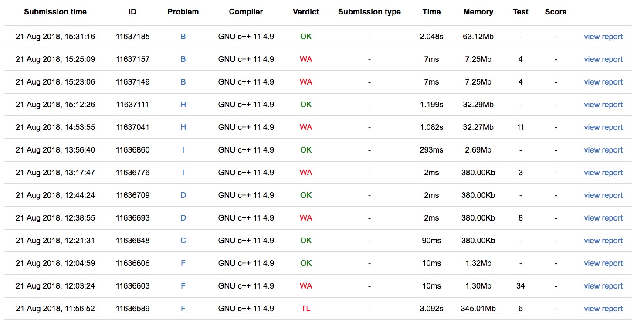The height and width of the screenshot is (326, 644).
Task: Click view report for submission 11637111
Action: 603,105
